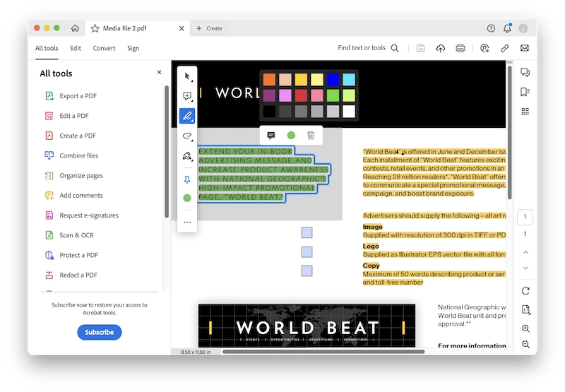
Task: Rotate the page view
Action: point(525,291)
